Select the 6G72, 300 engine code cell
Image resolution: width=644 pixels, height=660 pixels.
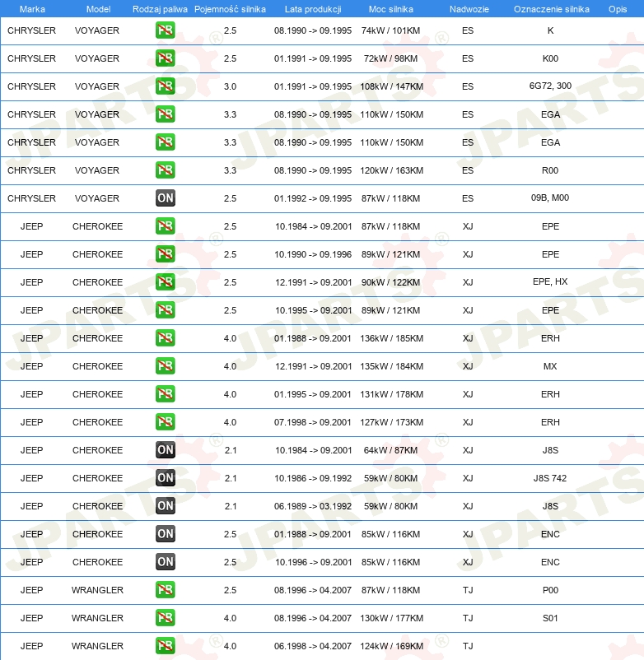(x=551, y=86)
